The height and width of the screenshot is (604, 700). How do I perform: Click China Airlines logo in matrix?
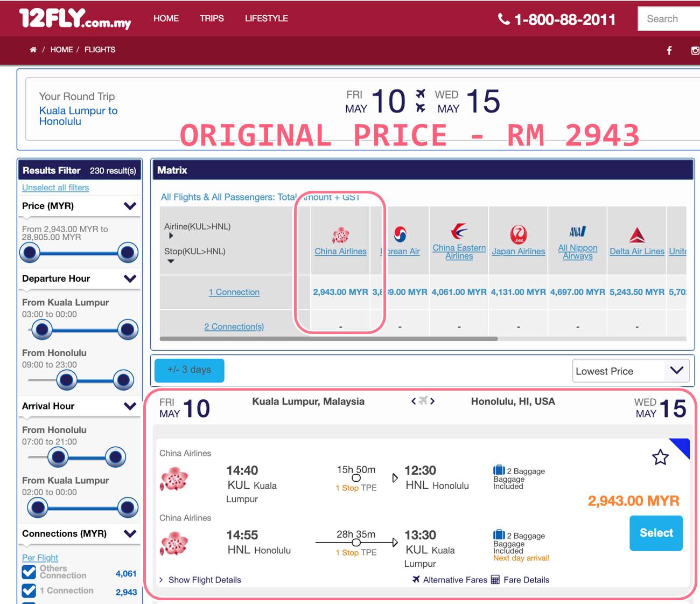pyautogui.click(x=340, y=235)
